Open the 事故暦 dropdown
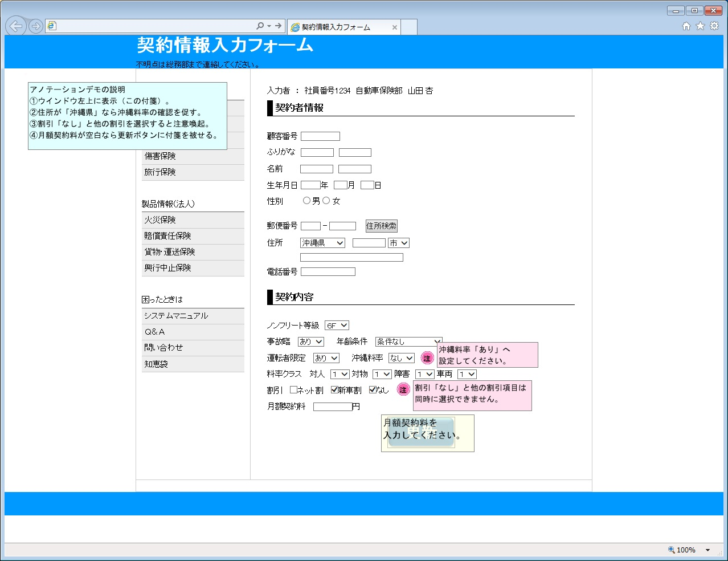 (311, 342)
